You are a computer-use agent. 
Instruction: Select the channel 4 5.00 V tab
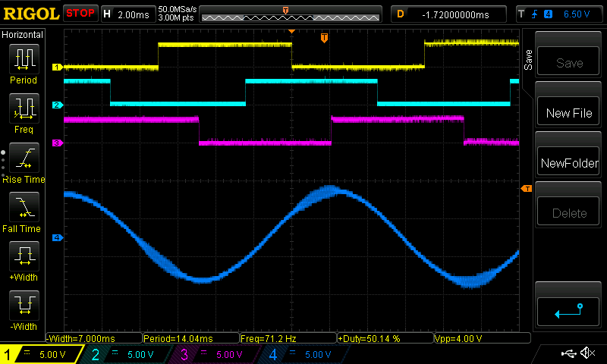pos(305,354)
